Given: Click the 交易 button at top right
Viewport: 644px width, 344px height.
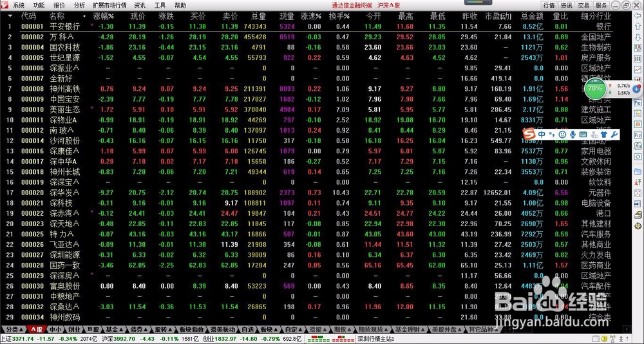Looking at the screenshot, I should [583, 5].
